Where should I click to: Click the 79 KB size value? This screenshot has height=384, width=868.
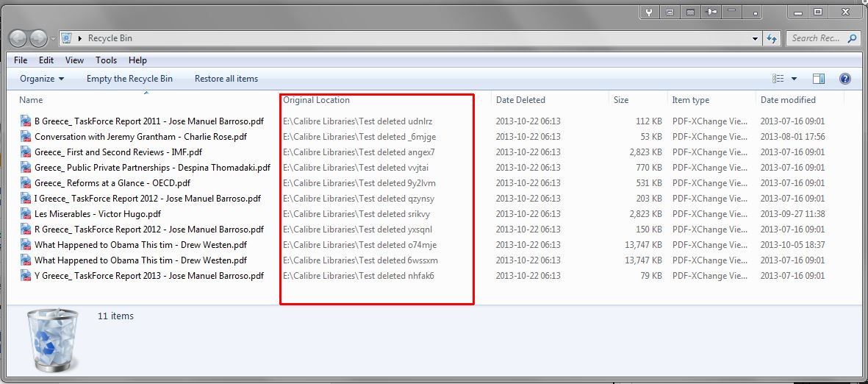[651, 276]
